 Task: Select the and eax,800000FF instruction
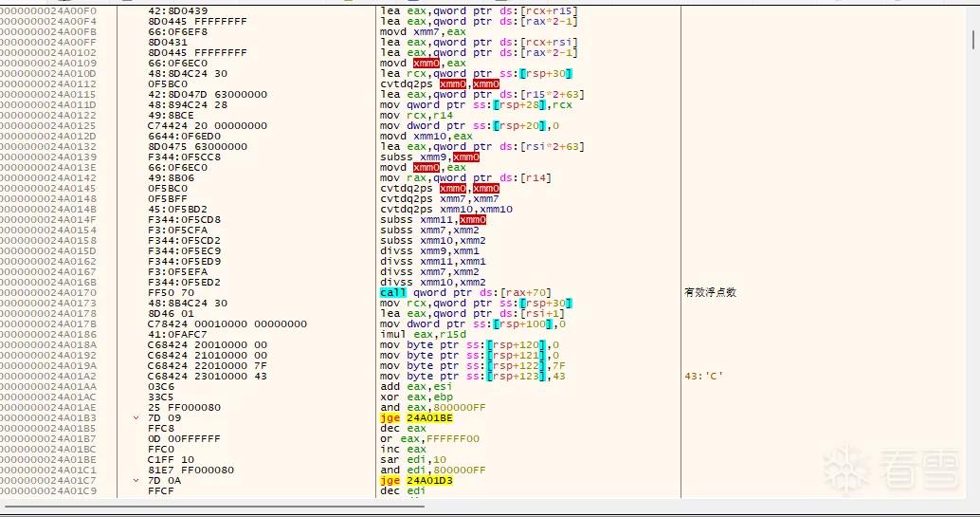432,408
